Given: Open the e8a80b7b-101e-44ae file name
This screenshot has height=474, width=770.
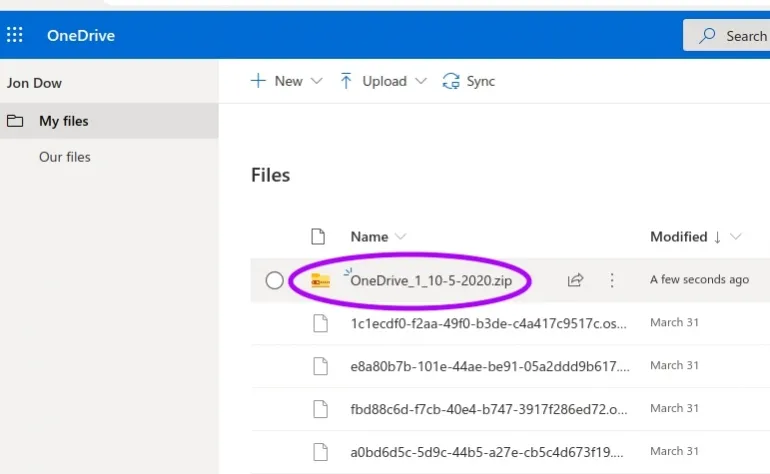Looking at the screenshot, I should [x=490, y=366].
